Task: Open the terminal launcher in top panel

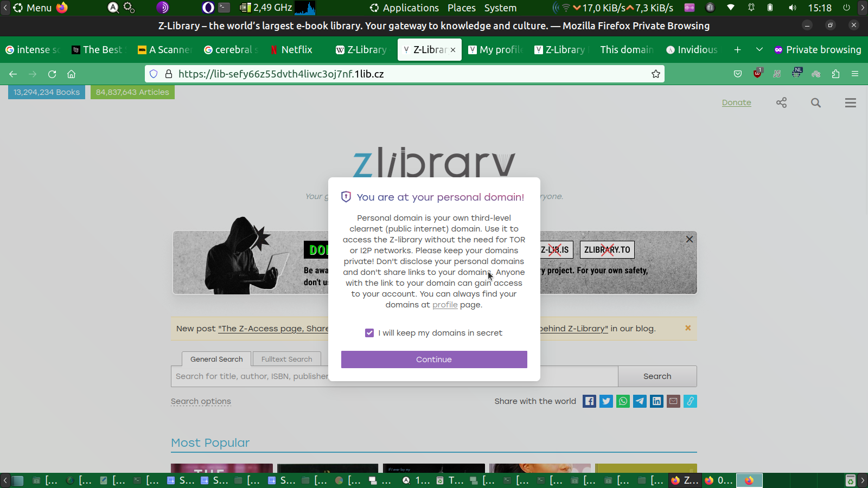Action: [x=224, y=8]
